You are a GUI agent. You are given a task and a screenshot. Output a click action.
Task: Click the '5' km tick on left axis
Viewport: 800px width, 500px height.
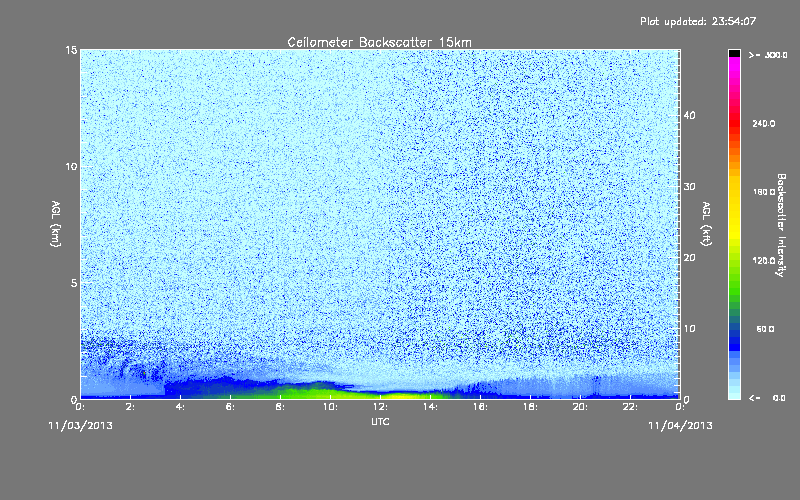pyautogui.click(x=74, y=283)
